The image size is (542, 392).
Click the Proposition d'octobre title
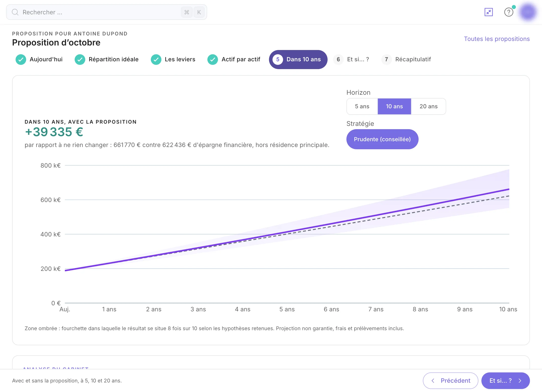tap(56, 43)
